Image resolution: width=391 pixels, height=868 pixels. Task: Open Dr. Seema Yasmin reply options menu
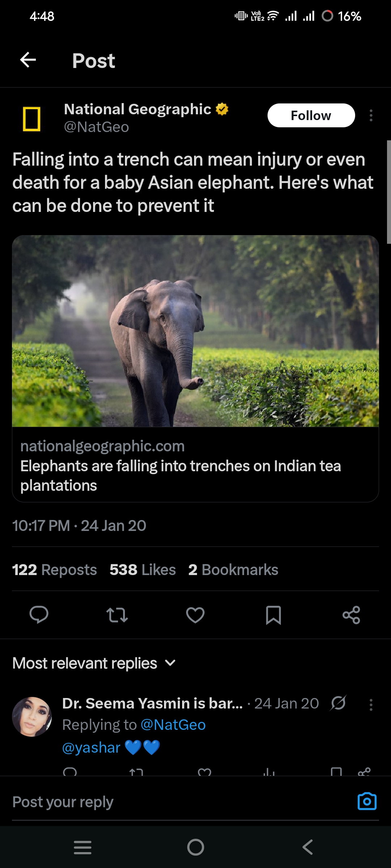pyautogui.click(x=371, y=705)
